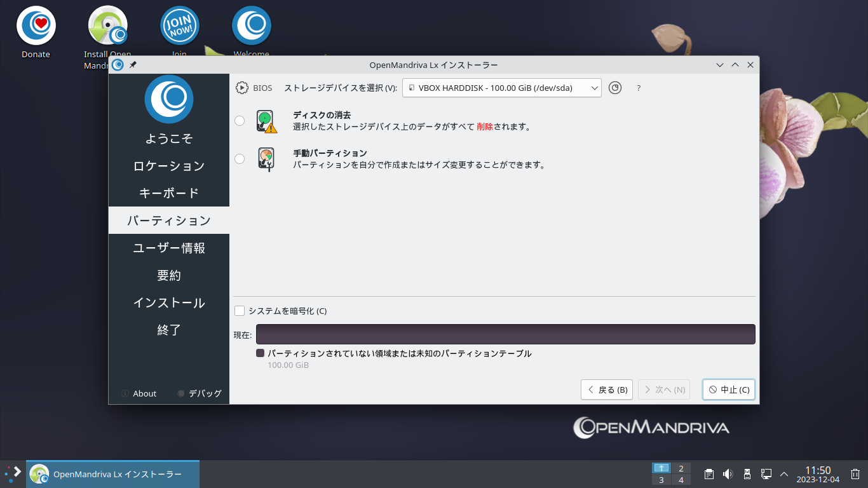Open the application launcher in taskbar
868x488 pixels.
pyautogui.click(x=13, y=474)
